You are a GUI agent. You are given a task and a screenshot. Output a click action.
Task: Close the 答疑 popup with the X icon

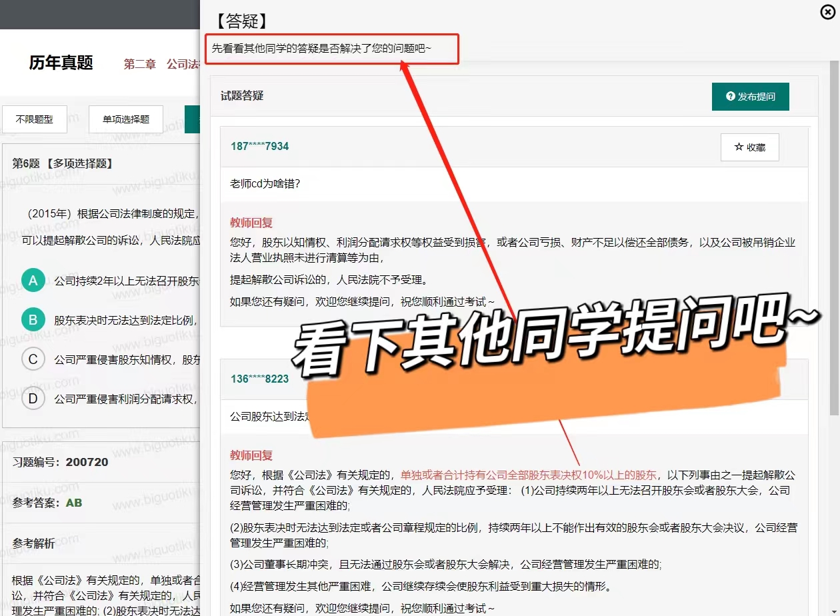[827, 11]
